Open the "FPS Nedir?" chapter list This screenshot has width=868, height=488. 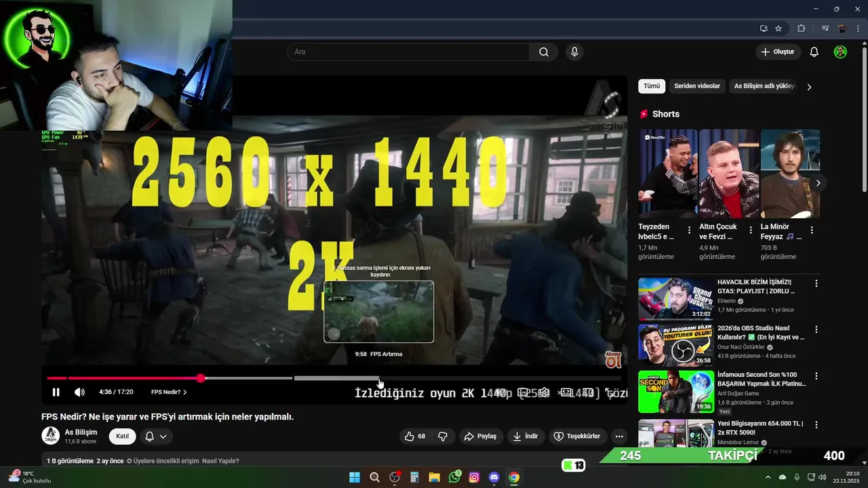169,392
